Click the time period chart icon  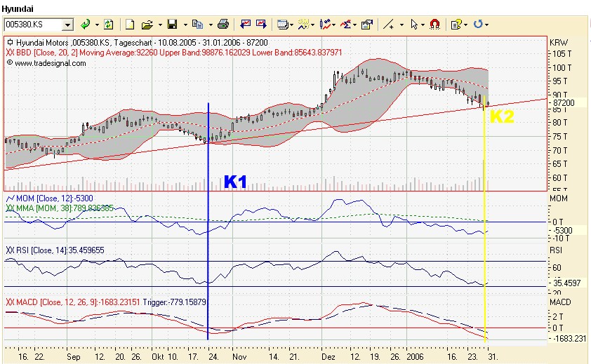click(x=303, y=25)
